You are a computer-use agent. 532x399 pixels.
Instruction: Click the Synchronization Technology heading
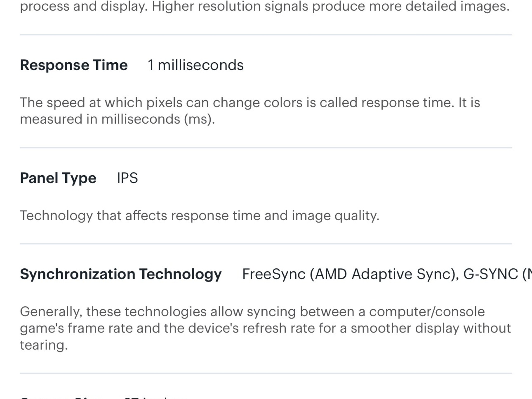[x=121, y=274]
